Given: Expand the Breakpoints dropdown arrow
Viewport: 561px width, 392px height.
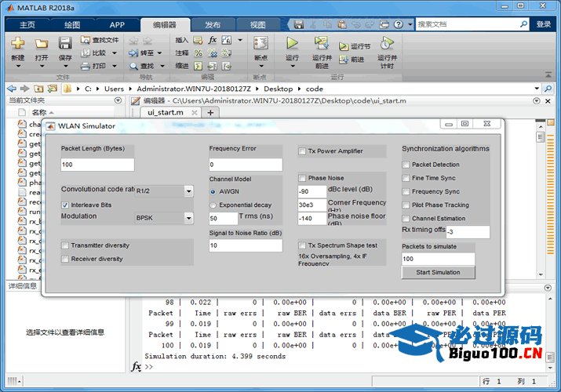Looking at the screenshot, I should click(x=261, y=67).
